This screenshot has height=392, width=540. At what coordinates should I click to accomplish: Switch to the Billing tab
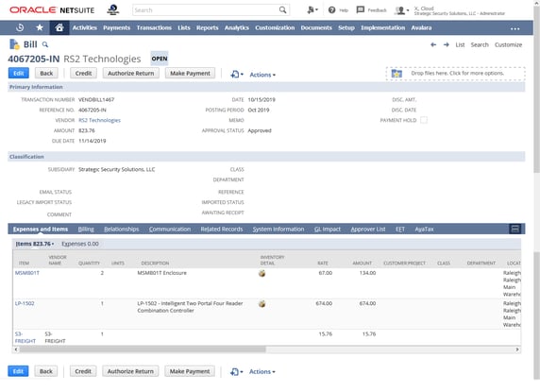click(x=86, y=230)
